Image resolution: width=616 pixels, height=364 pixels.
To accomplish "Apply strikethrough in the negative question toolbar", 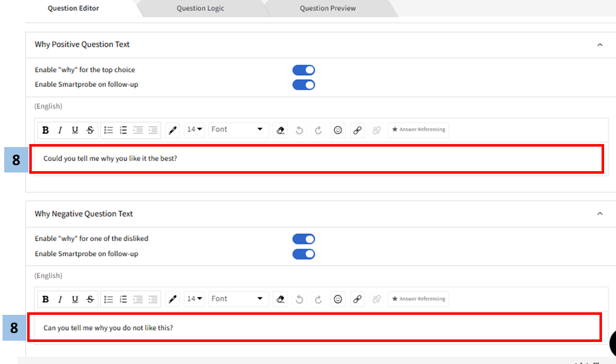I will tap(90, 299).
